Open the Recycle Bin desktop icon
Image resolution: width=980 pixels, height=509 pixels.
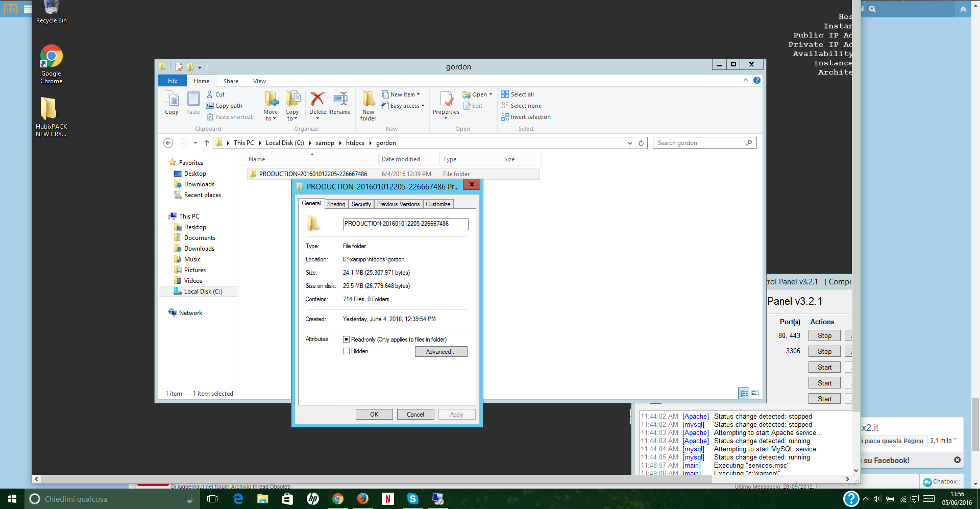[x=51, y=12]
